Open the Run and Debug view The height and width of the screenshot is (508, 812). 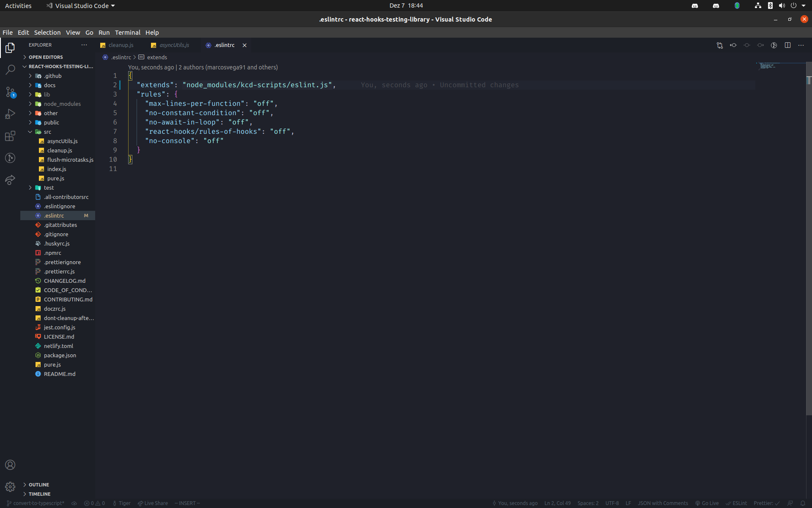coord(10,114)
